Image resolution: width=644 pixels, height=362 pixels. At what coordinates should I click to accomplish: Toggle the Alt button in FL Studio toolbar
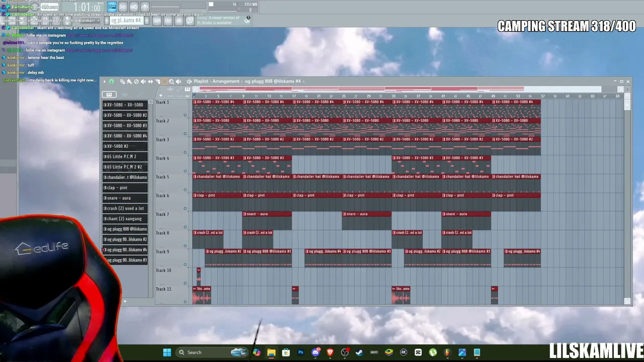[x=179, y=21]
